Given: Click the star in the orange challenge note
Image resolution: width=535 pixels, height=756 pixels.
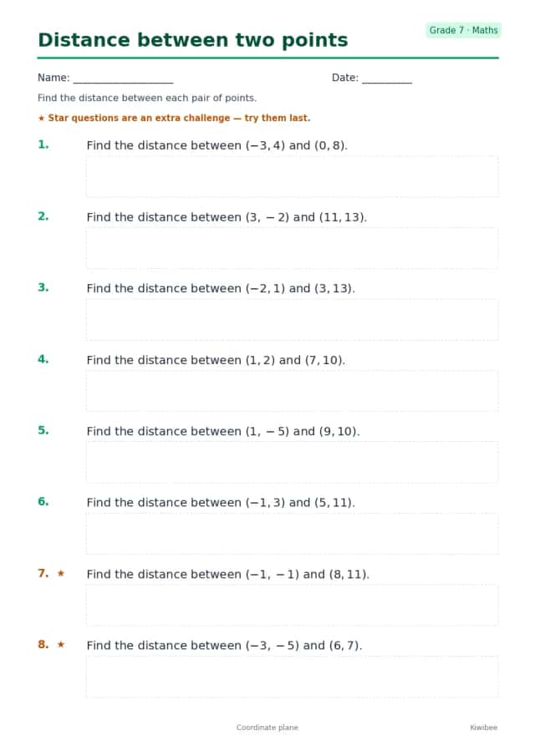Looking at the screenshot, I should coord(42,118).
